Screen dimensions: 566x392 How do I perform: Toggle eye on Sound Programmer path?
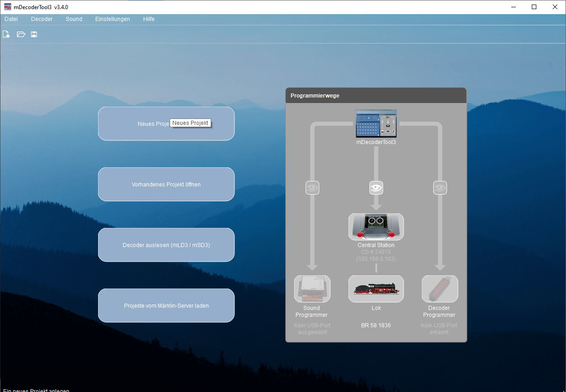click(x=312, y=187)
